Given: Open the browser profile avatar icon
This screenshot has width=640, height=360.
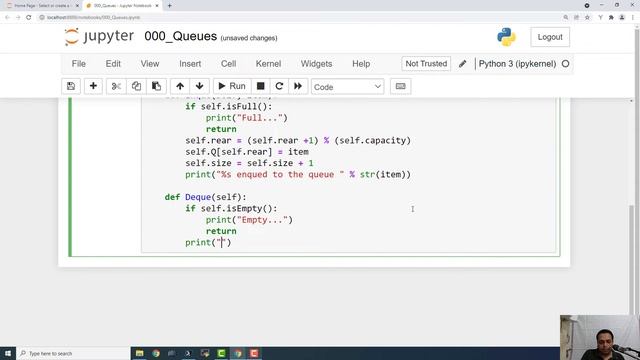Looking at the screenshot, I should coord(622,17).
